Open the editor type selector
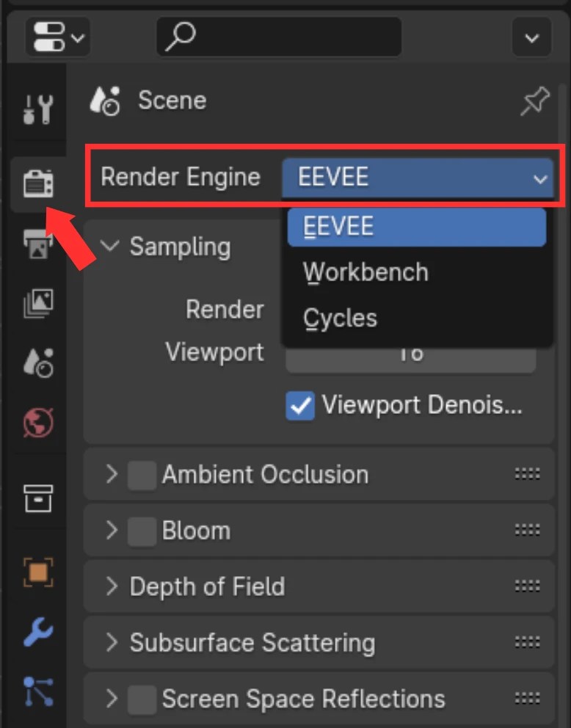 pos(58,37)
